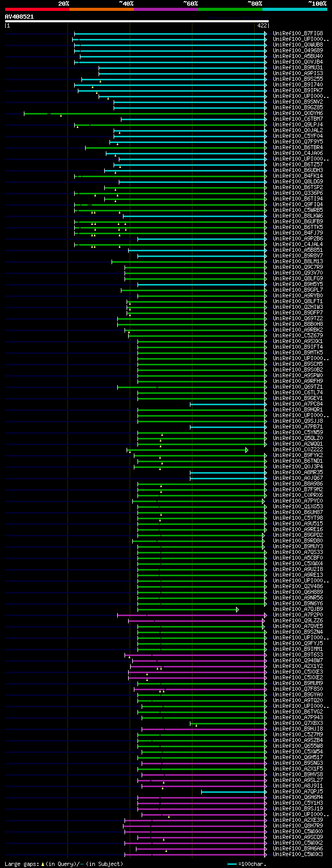Click the UniRef100_Q7F8S0 label
Image resolution: width=332 pixels, height=868 pixels.
click(x=298, y=689)
